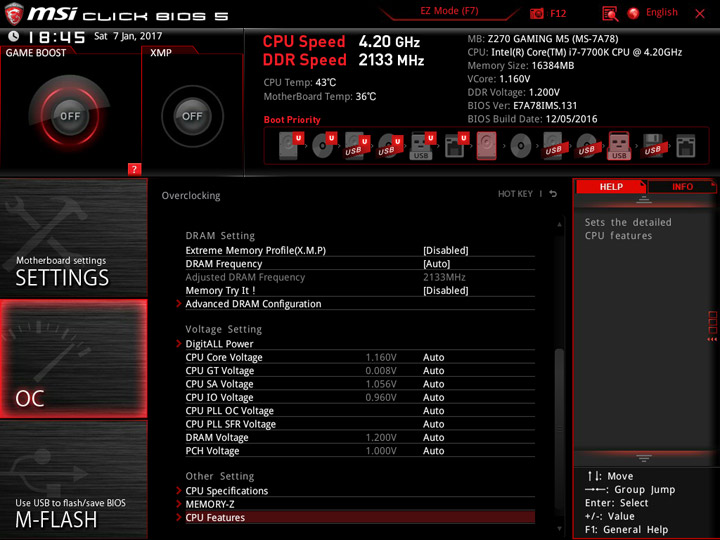Select the UEFI USB CD/DVD boot icon

390,146
